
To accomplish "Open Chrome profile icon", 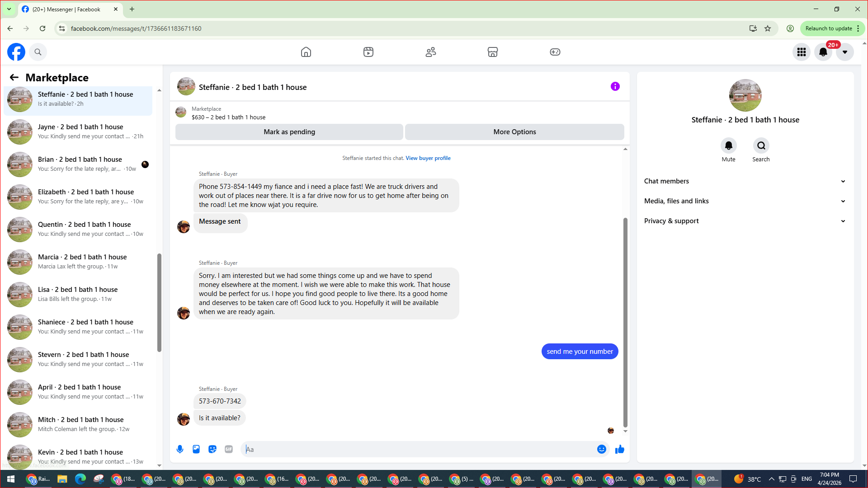I will (790, 28).
